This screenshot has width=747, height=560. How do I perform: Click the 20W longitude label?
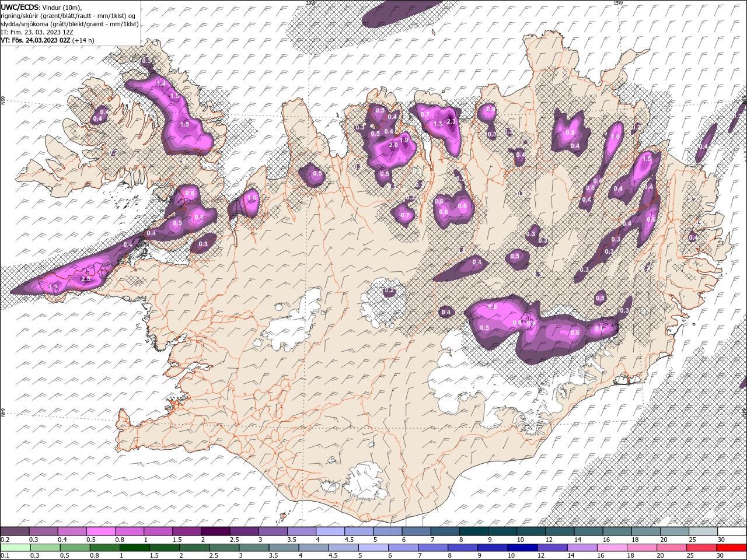click(310, 3)
